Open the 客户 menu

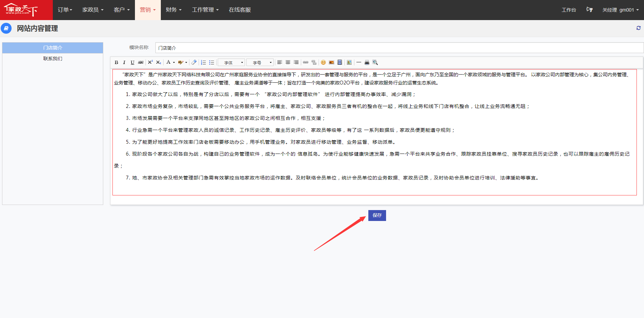click(122, 10)
